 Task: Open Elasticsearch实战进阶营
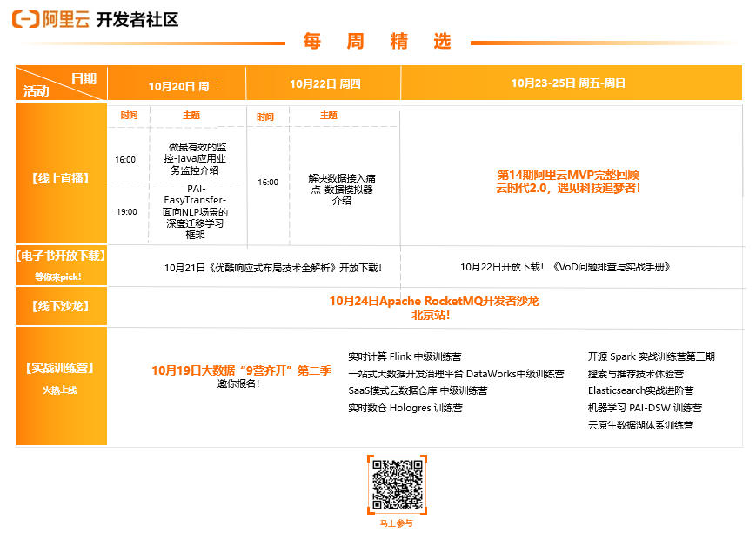[641, 390]
